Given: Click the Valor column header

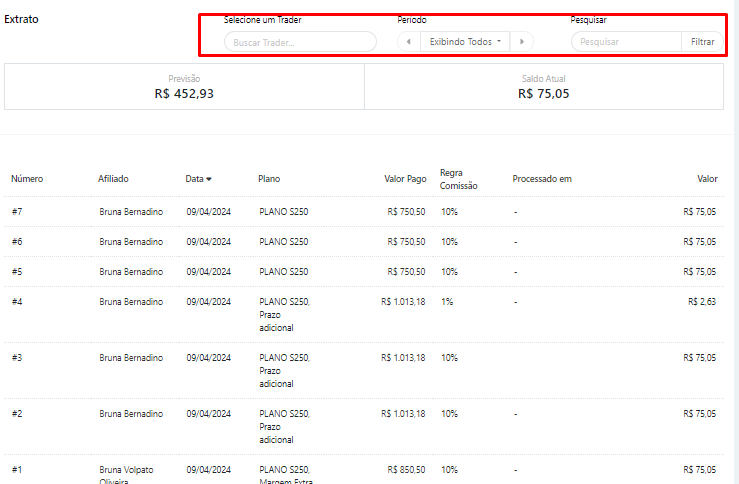Looking at the screenshot, I should click(x=707, y=179).
